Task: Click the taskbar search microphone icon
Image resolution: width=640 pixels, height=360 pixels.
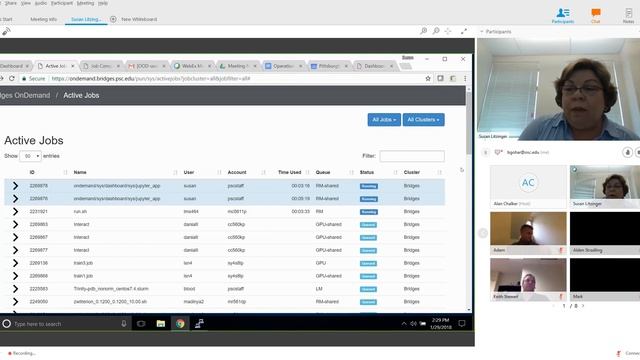Action: pos(124,324)
